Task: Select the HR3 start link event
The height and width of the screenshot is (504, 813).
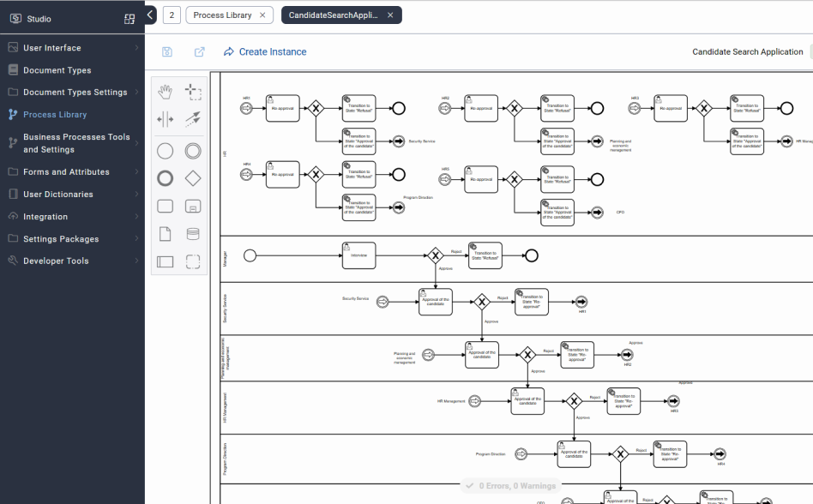Action: (x=634, y=108)
